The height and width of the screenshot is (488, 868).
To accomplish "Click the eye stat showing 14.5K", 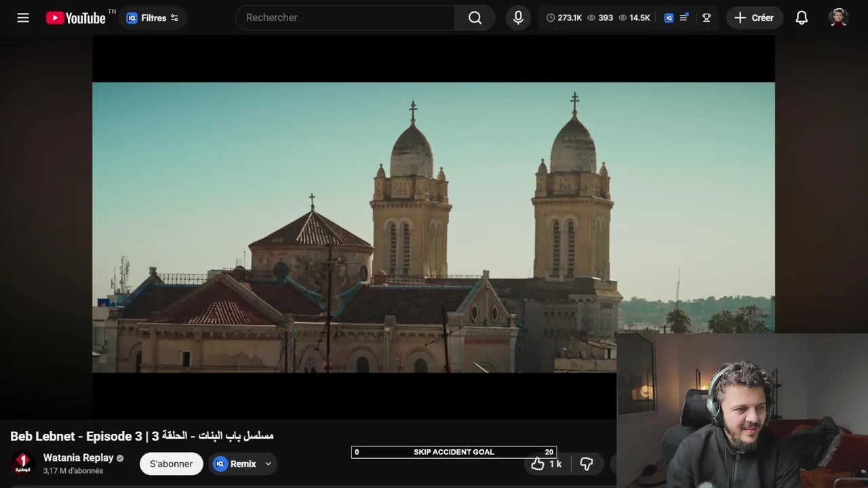I will coord(634,18).
